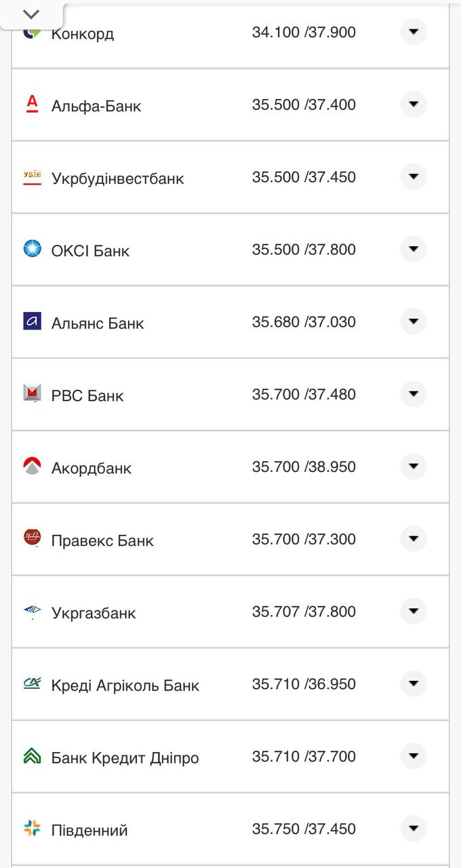Click the ОКСІ Банк blue star logo

pyautogui.click(x=32, y=249)
